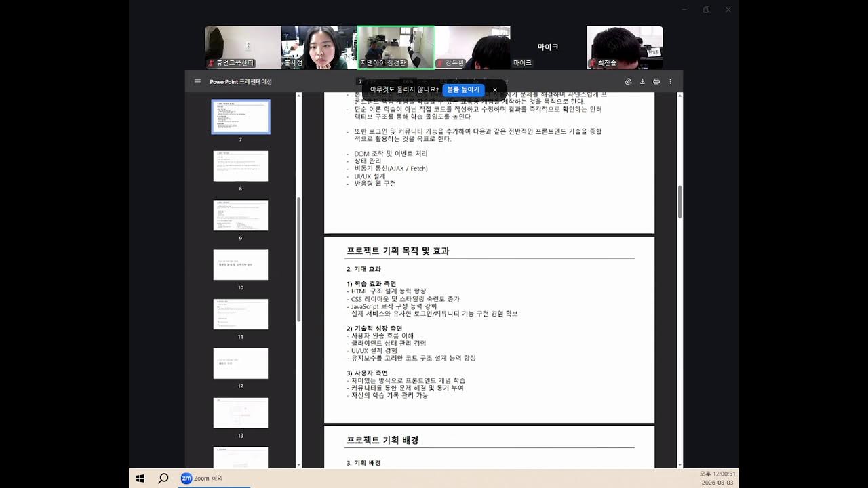
Task: Click the 볼륨 높이기 button
Action: [x=463, y=89]
